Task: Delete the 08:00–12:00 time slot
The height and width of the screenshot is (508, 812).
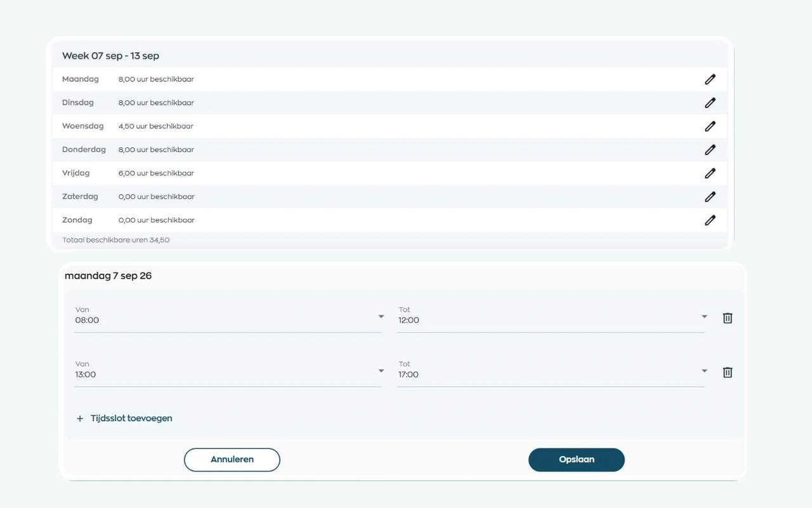Action: point(728,318)
